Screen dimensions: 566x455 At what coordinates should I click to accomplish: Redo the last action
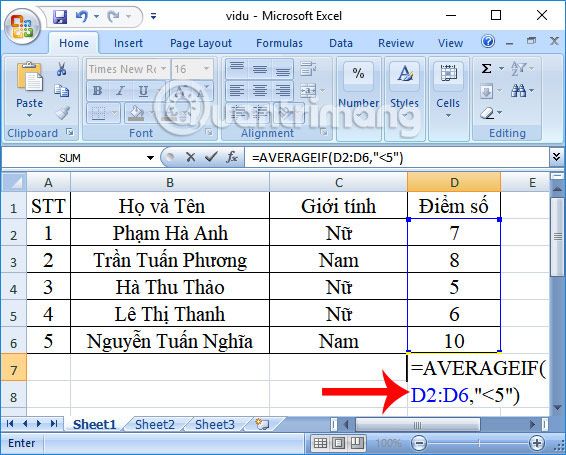114,16
